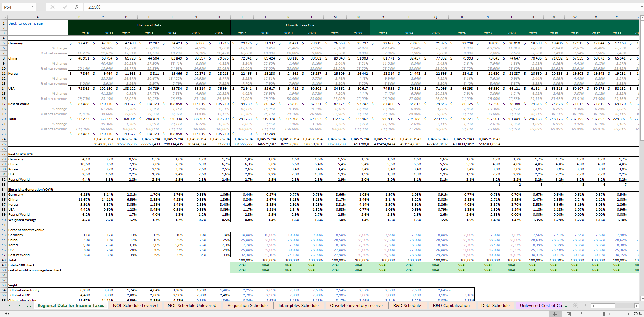Select the Historical Data header cell
This screenshot has height=317, width=644.
[149, 25]
